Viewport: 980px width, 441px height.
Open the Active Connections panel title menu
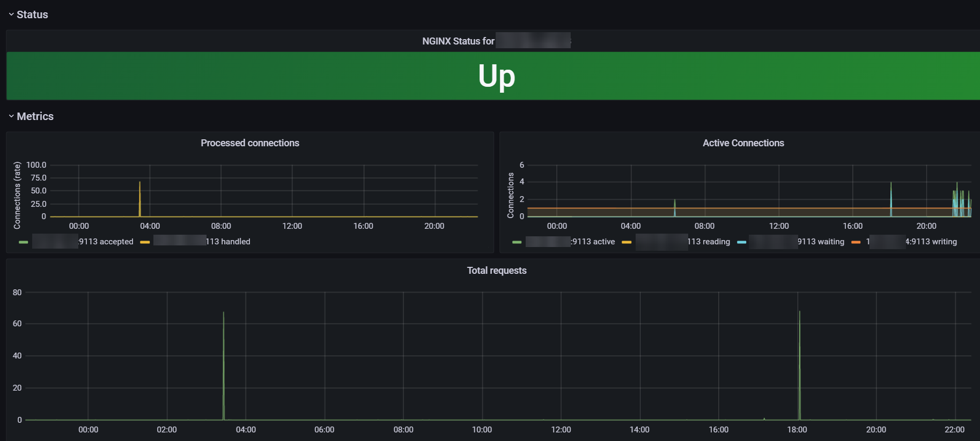[743, 143]
